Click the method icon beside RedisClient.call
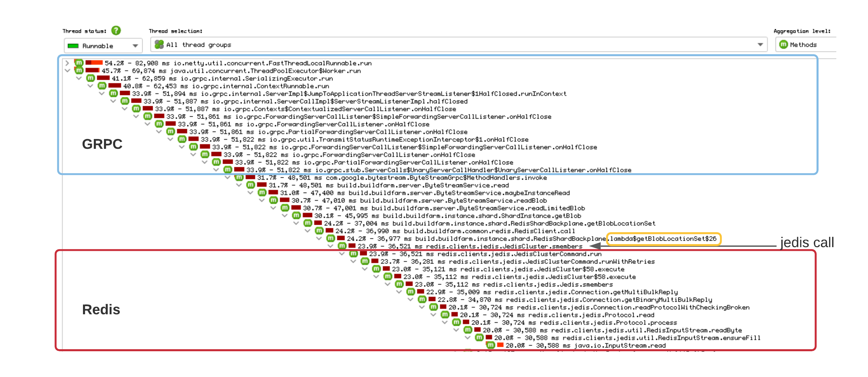This screenshot has height=377, width=868. click(x=319, y=231)
